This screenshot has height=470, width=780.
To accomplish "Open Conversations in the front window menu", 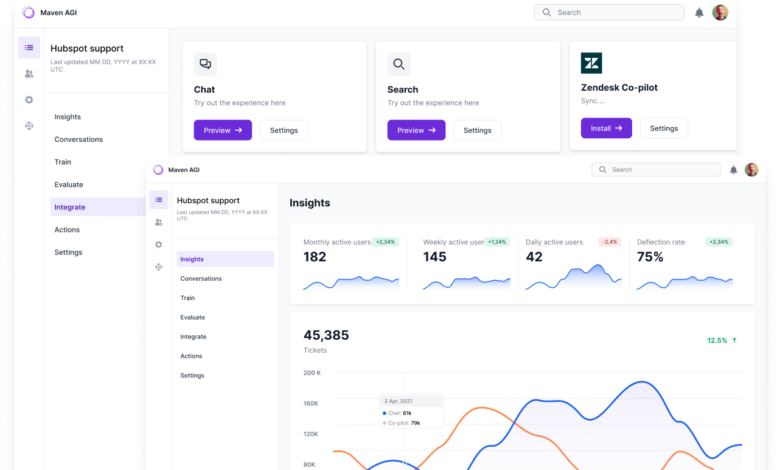I will [x=201, y=279].
